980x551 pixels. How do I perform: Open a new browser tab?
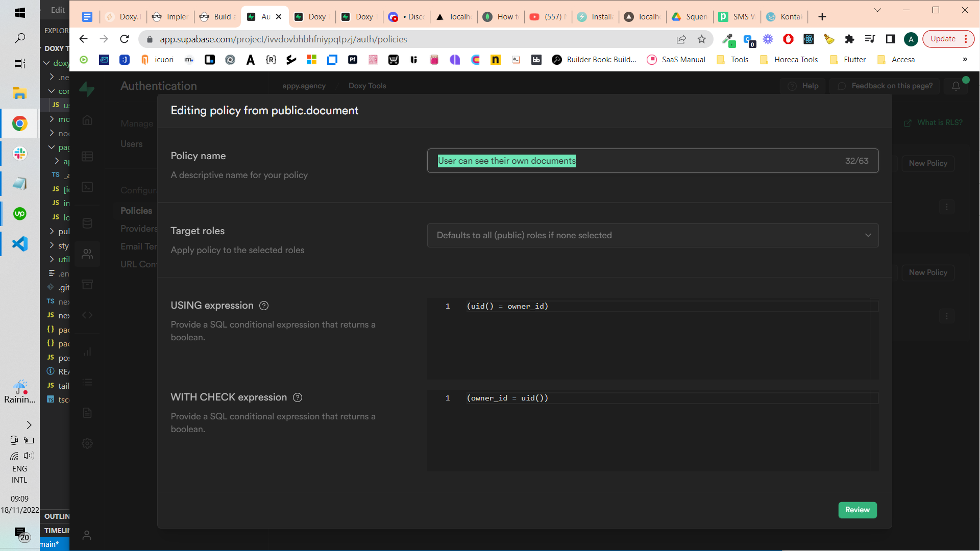click(822, 17)
